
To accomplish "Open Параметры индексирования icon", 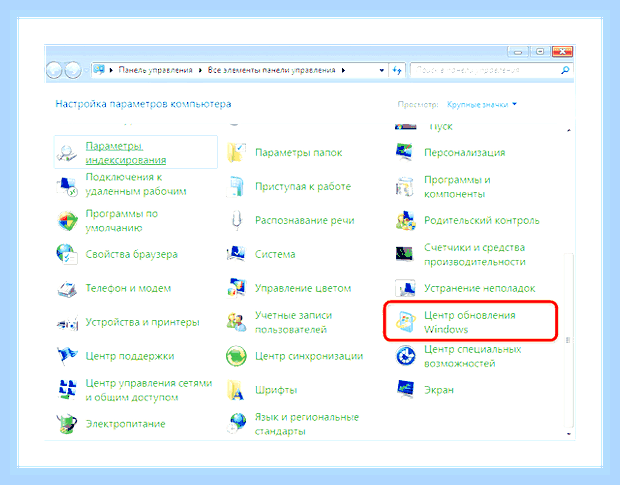I will 67,153.
